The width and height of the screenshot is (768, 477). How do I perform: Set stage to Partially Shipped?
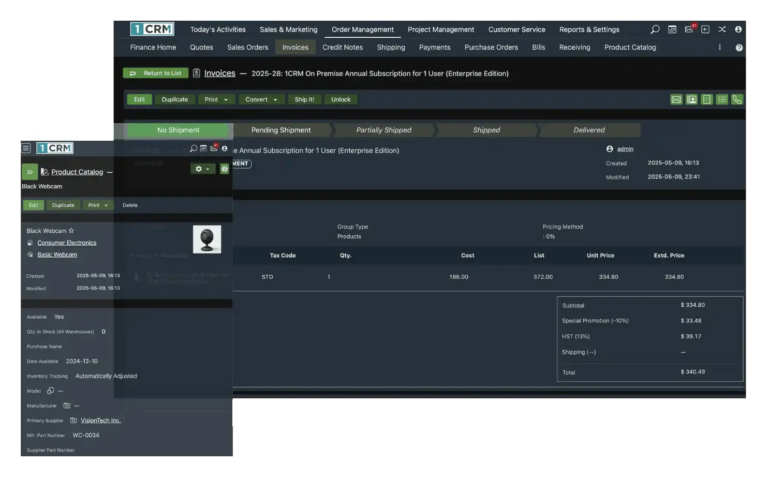point(384,130)
